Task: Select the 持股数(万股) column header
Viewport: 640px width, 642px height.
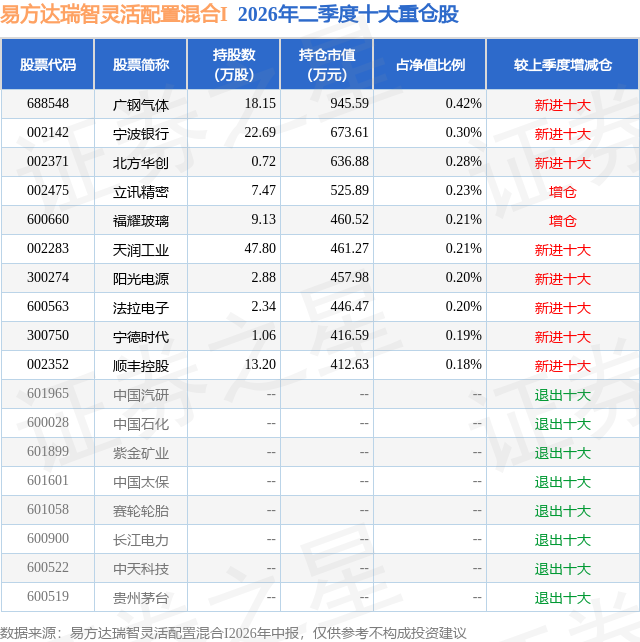Action: point(234,65)
